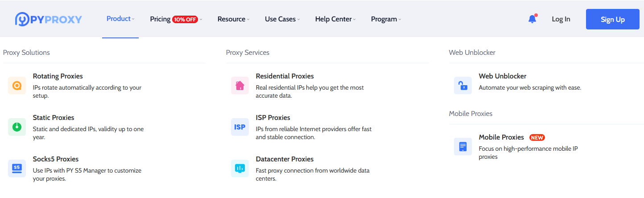Viewport: 644px width, 198px height.
Task: Open the notification bell
Action: pos(532,19)
